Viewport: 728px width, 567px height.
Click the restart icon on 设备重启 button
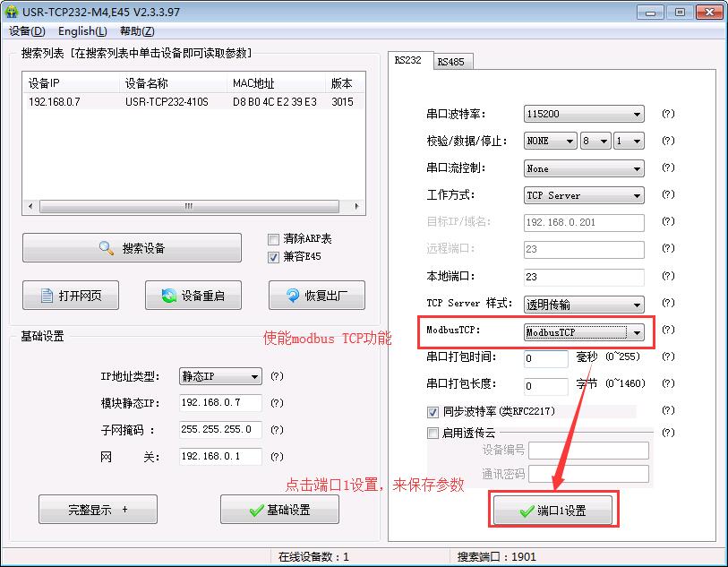point(168,296)
